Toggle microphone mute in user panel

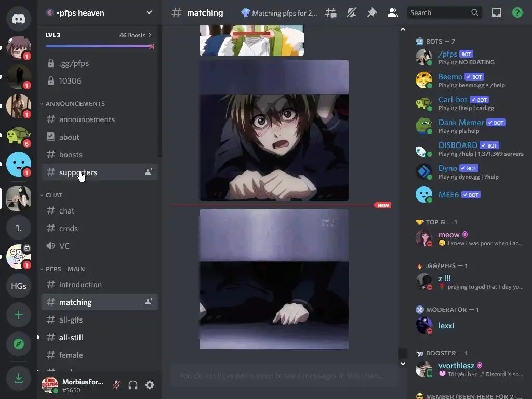(116, 385)
